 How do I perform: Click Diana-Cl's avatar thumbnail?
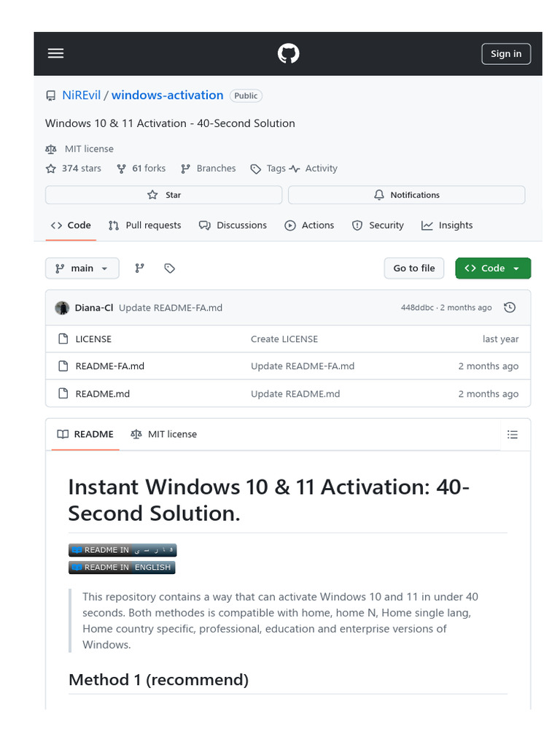[62, 308]
